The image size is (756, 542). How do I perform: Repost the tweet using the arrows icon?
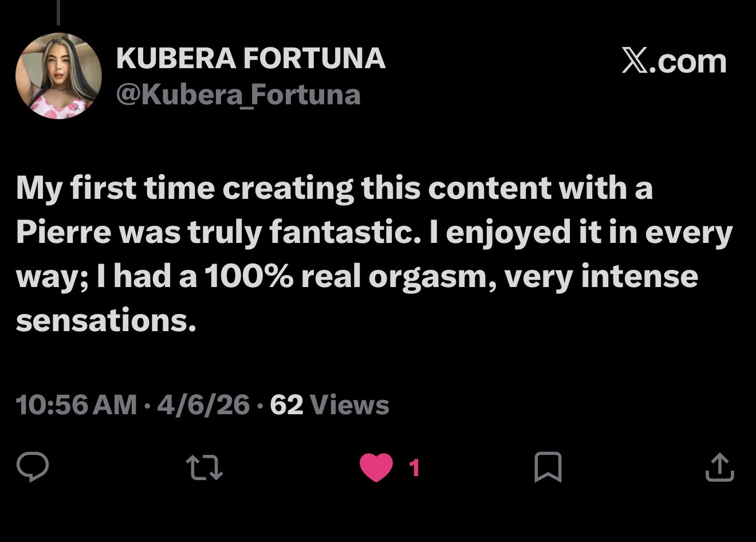[205, 466]
